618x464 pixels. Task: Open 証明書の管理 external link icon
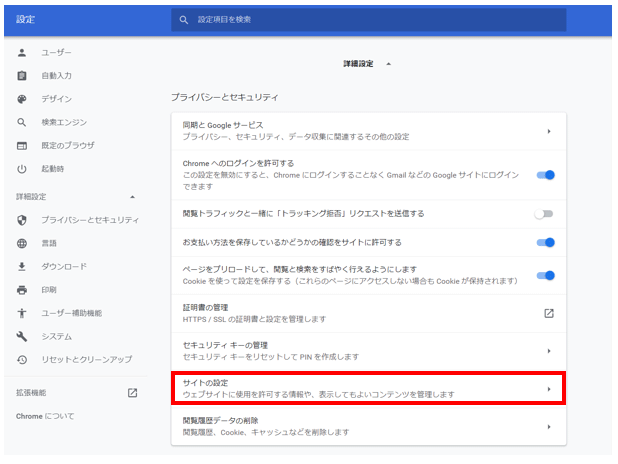pyautogui.click(x=548, y=313)
